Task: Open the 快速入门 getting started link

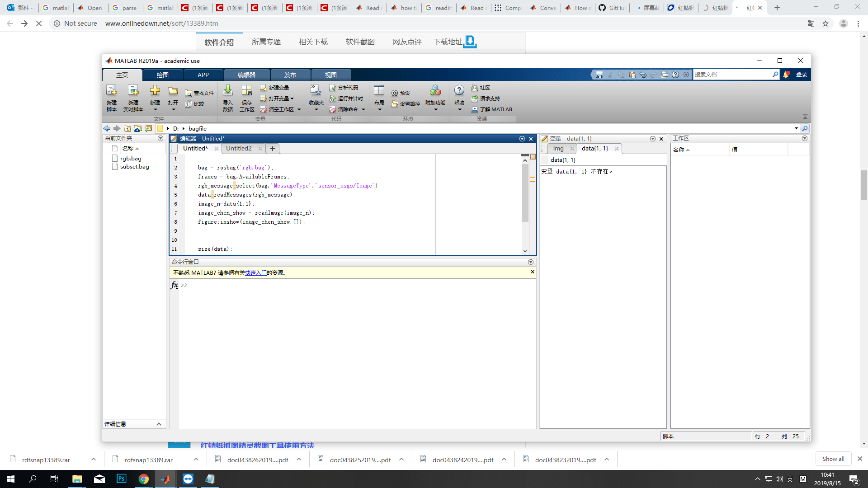Action: tap(255, 273)
